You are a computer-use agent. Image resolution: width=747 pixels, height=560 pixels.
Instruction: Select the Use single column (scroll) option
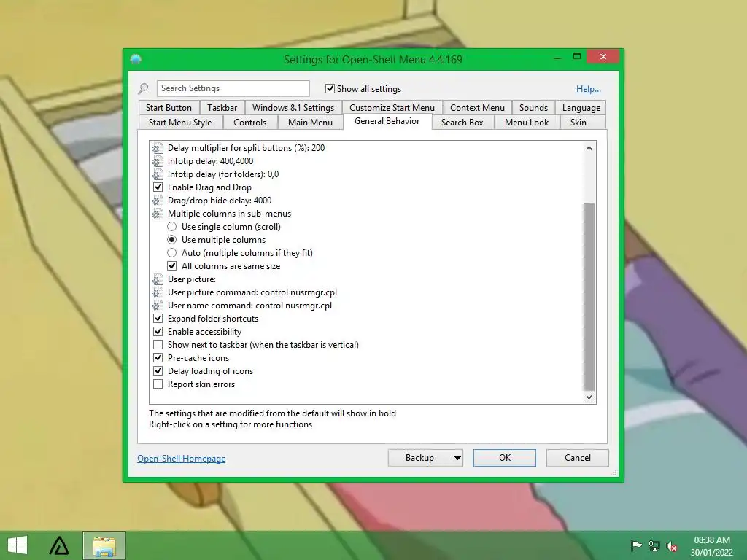coord(172,227)
